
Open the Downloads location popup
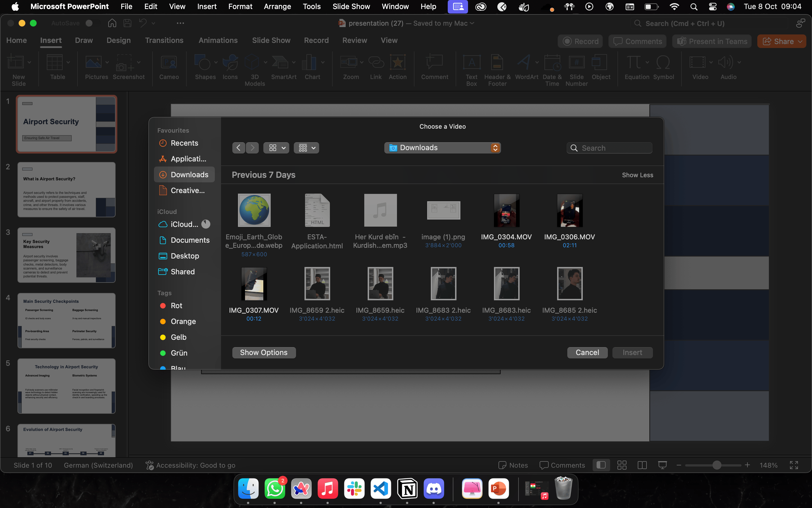click(442, 148)
